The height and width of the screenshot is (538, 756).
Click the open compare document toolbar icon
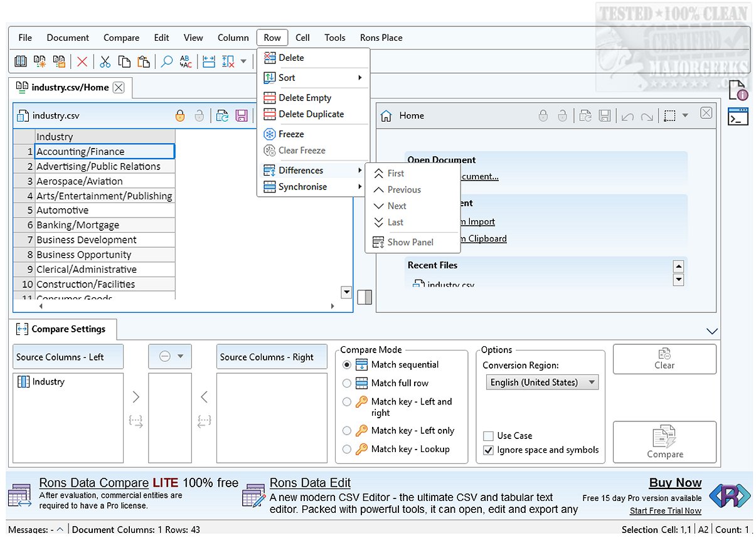point(60,61)
